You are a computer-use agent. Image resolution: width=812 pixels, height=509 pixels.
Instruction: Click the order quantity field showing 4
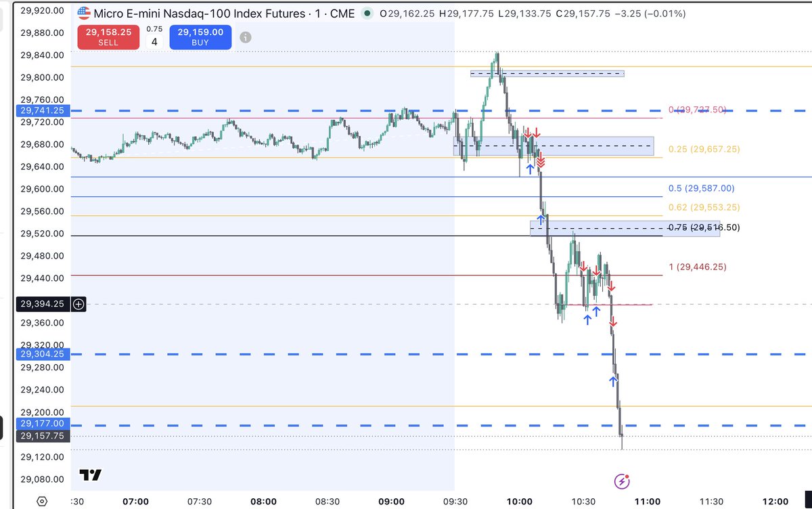tap(154, 42)
